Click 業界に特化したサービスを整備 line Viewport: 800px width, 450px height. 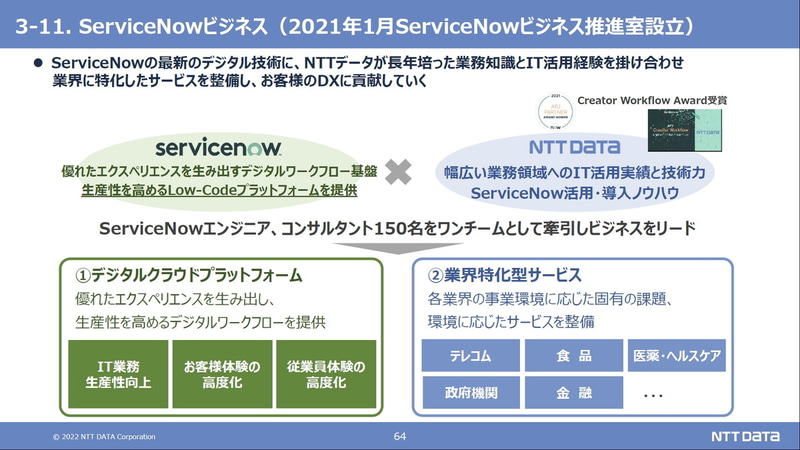click(239, 81)
